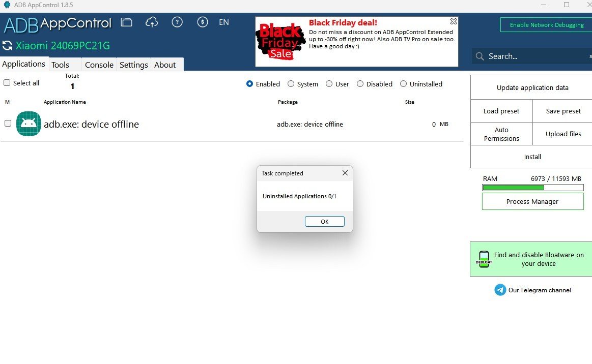The width and height of the screenshot is (592, 364).
Task: Click the cloud upload icon
Action: click(x=151, y=22)
